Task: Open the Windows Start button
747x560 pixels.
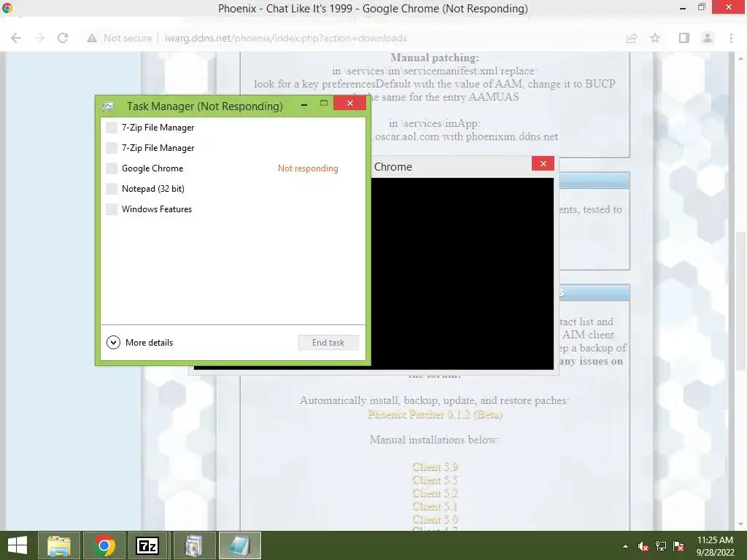Action: pos(18,545)
